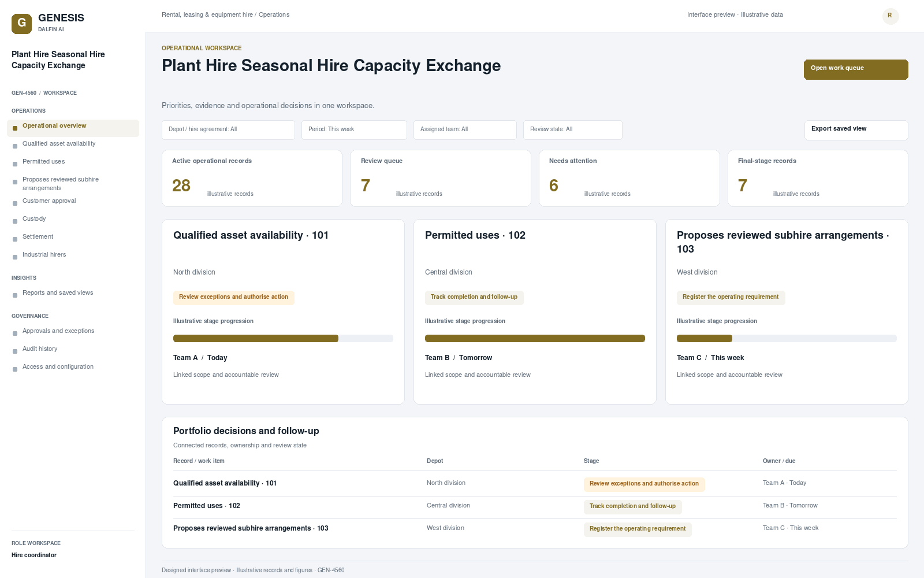Viewport: 924px width, 578px height.
Task: Click the Open work queue button
Action: 856,69
